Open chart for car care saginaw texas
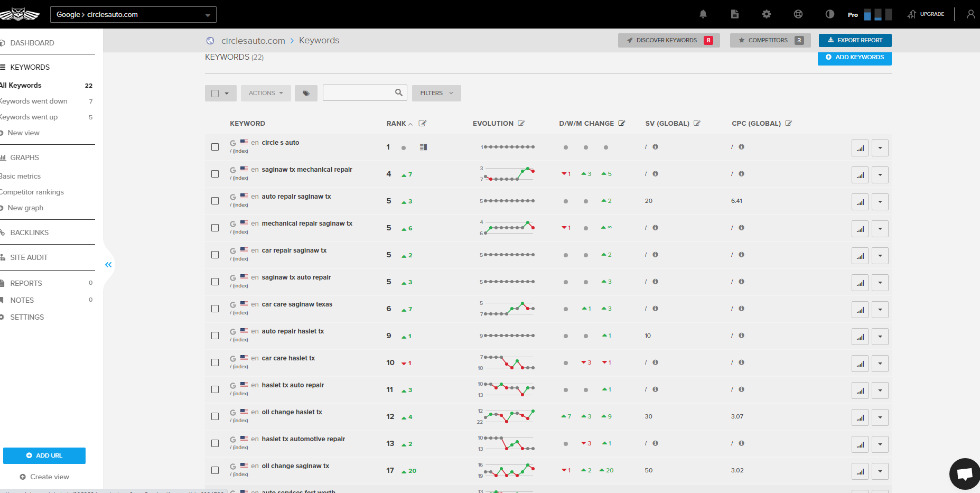 point(860,310)
